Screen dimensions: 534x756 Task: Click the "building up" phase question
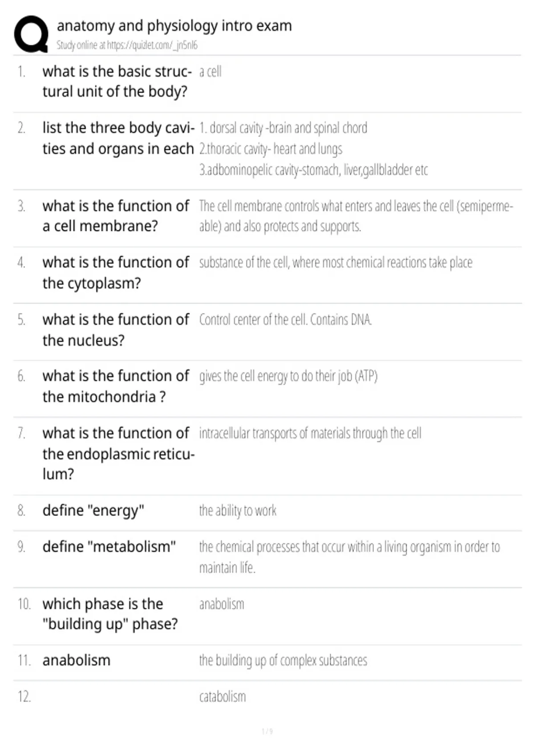(x=110, y=614)
